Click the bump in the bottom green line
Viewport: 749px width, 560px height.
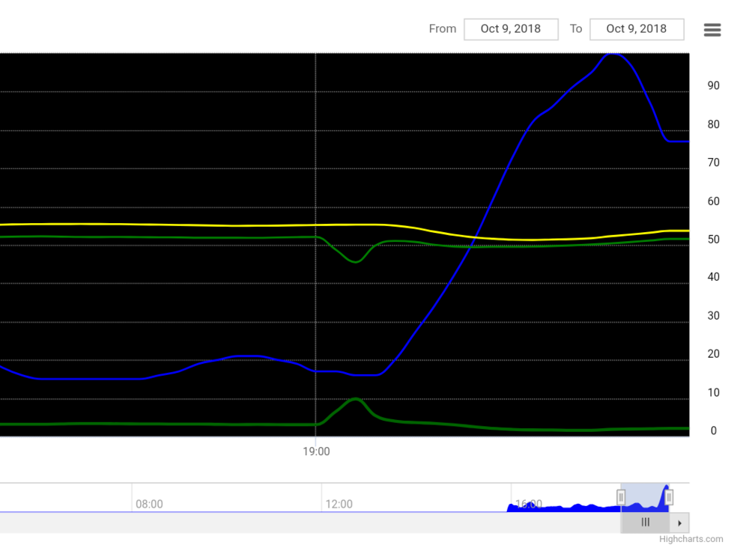pyautogui.click(x=355, y=399)
